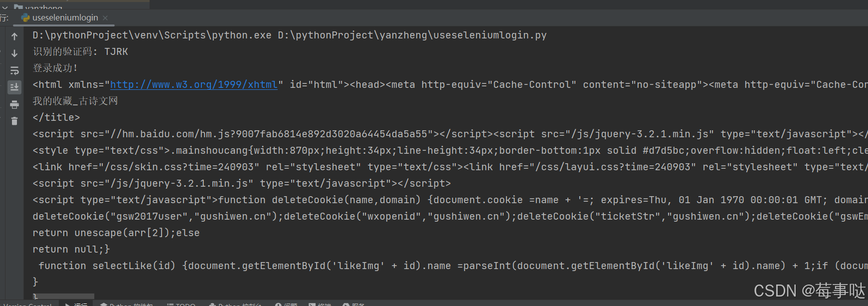Print the console output
The width and height of the screenshot is (868, 306).
coord(14,104)
